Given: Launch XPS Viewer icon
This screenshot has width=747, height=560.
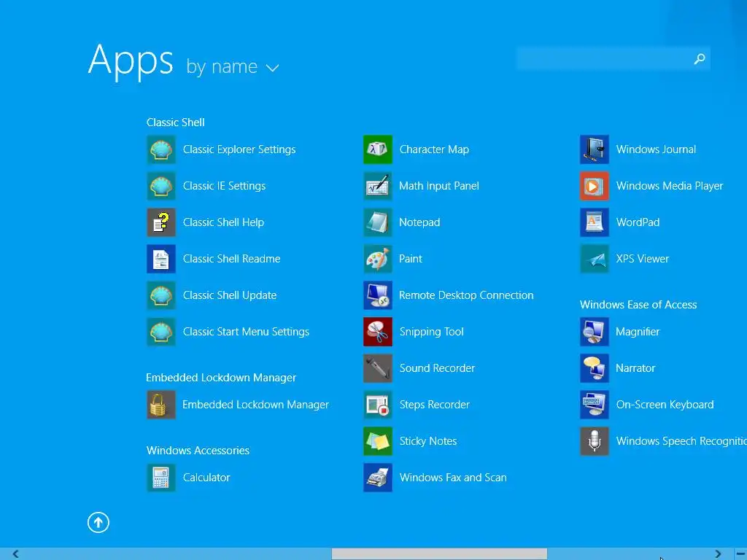Looking at the screenshot, I should (594, 259).
